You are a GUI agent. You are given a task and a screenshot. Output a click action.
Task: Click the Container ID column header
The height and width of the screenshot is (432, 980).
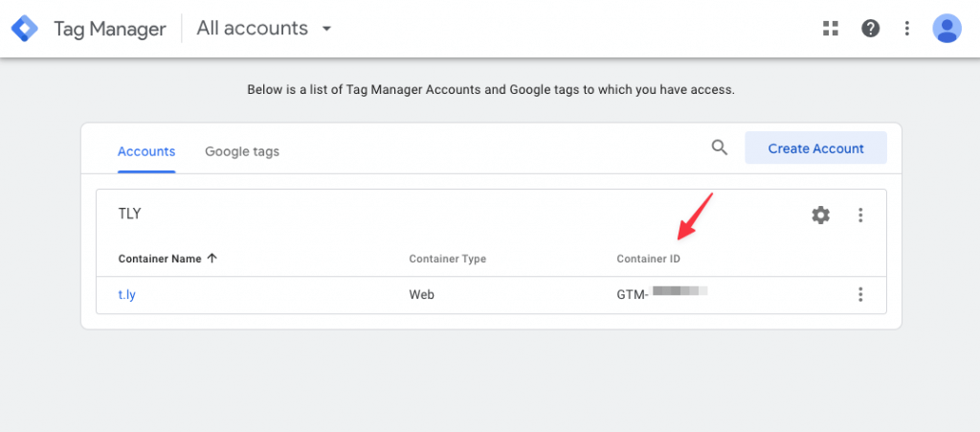tap(648, 259)
